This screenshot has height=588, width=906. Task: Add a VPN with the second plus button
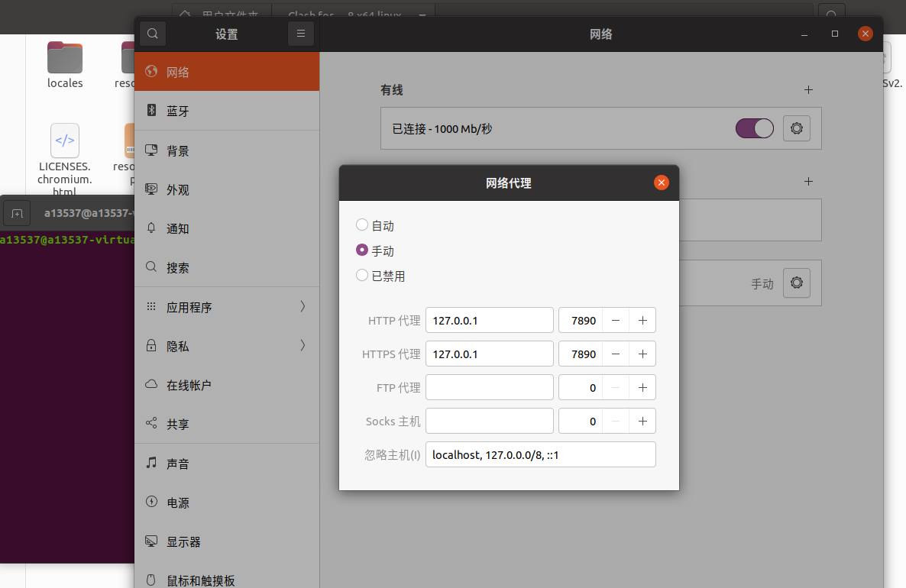tap(808, 182)
